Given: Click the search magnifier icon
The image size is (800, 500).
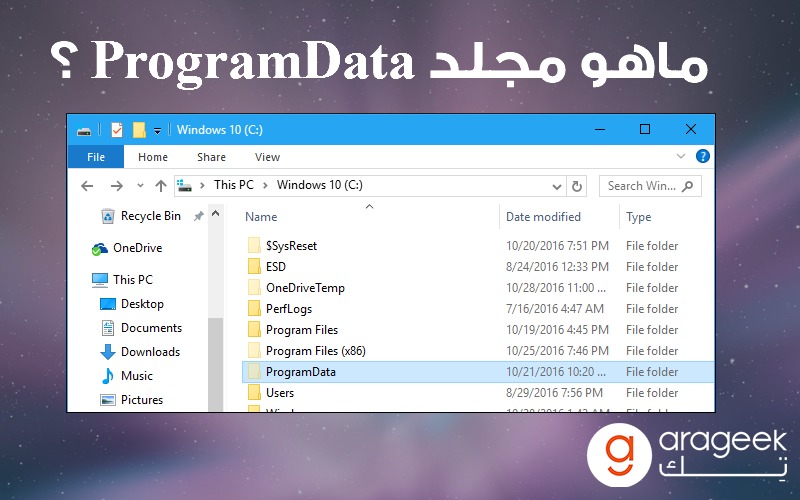Looking at the screenshot, I should (x=688, y=186).
